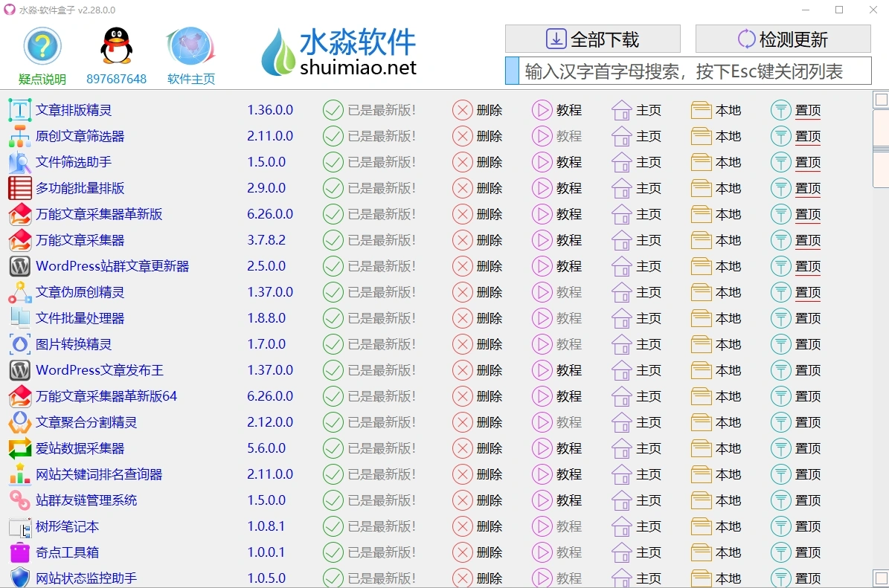Click the 文章聚合分割精灵 app icon

(x=20, y=422)
